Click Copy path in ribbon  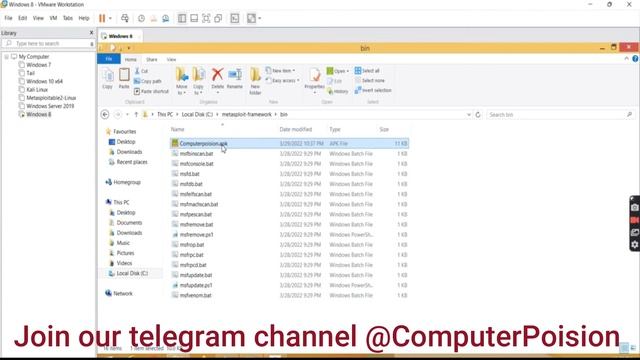coord(148,81)
